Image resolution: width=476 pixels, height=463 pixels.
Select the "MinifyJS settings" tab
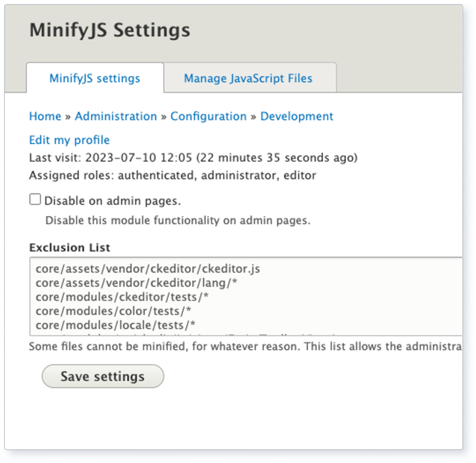click(x=94, y=78)
